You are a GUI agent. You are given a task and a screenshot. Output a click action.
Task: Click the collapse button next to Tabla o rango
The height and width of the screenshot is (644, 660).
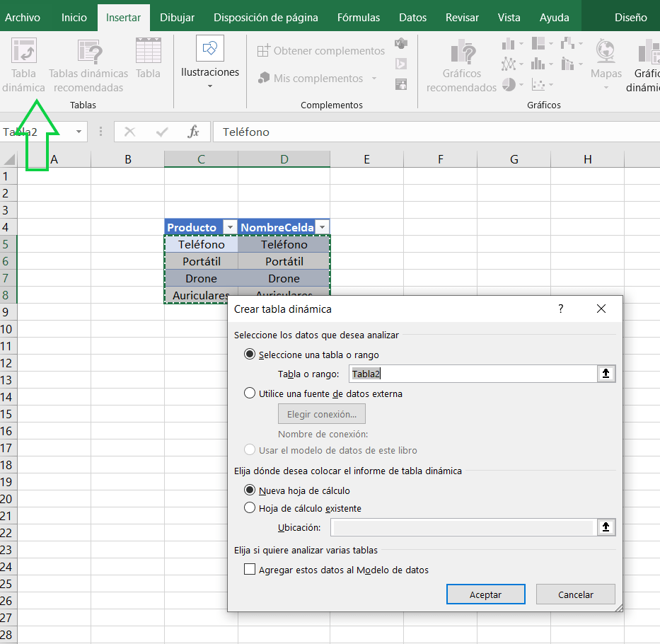coord(606,374)
